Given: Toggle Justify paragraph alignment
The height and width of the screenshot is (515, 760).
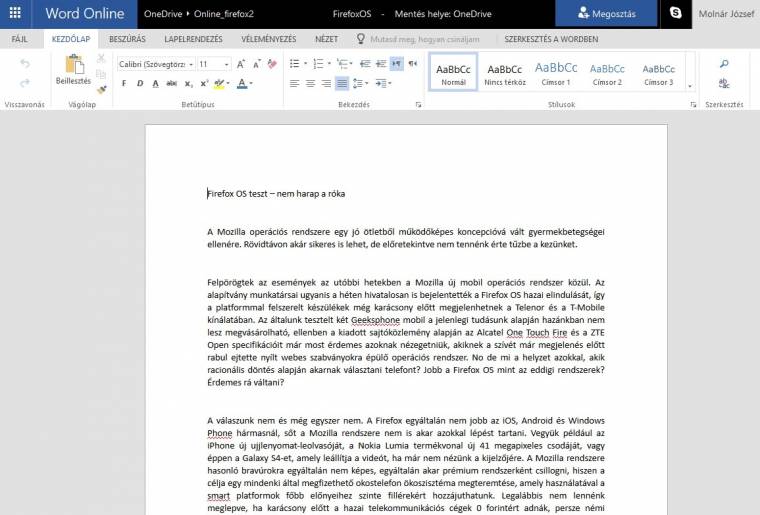Looking at the screenshot, I should (x=342, y=83).
